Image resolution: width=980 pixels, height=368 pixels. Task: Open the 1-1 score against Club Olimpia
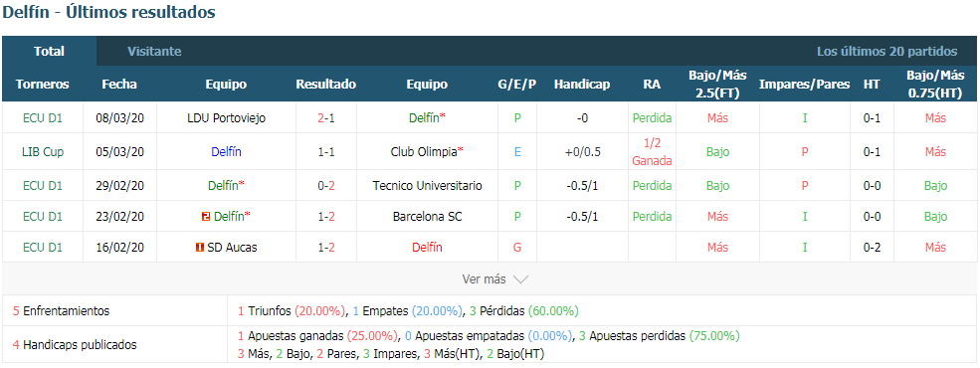pos(325,152)
